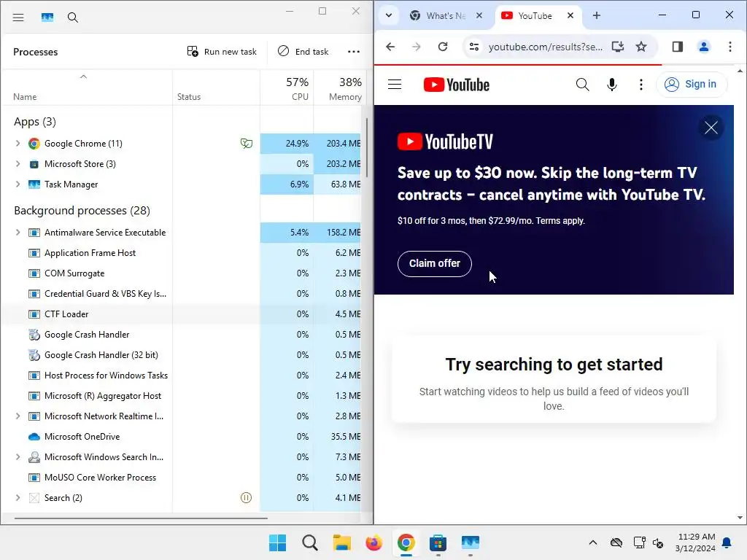Expand Search (2) process group
Viewport: 747px width, 560px height.
tap(18, 497)
